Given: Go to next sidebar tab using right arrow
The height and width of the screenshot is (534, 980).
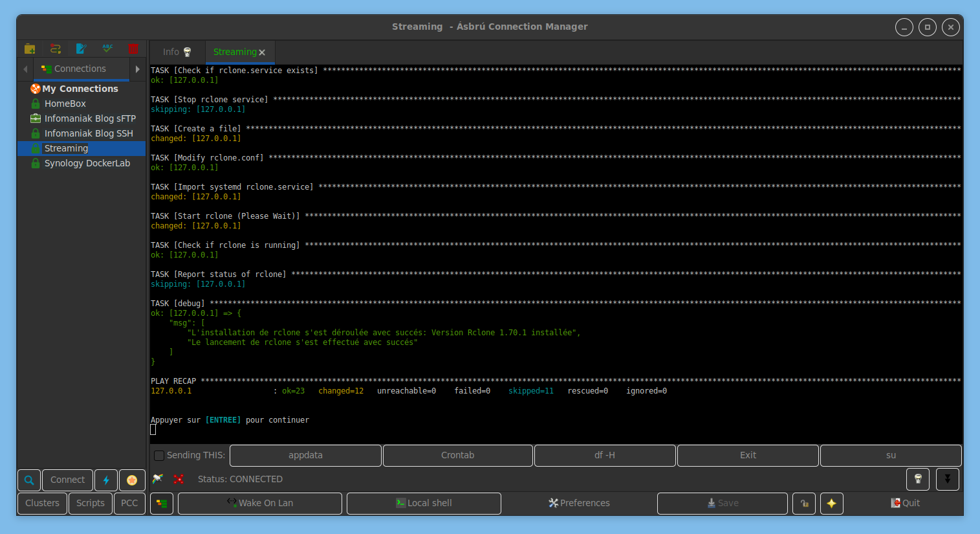Looking at the screenshot, I should point(138,69).
